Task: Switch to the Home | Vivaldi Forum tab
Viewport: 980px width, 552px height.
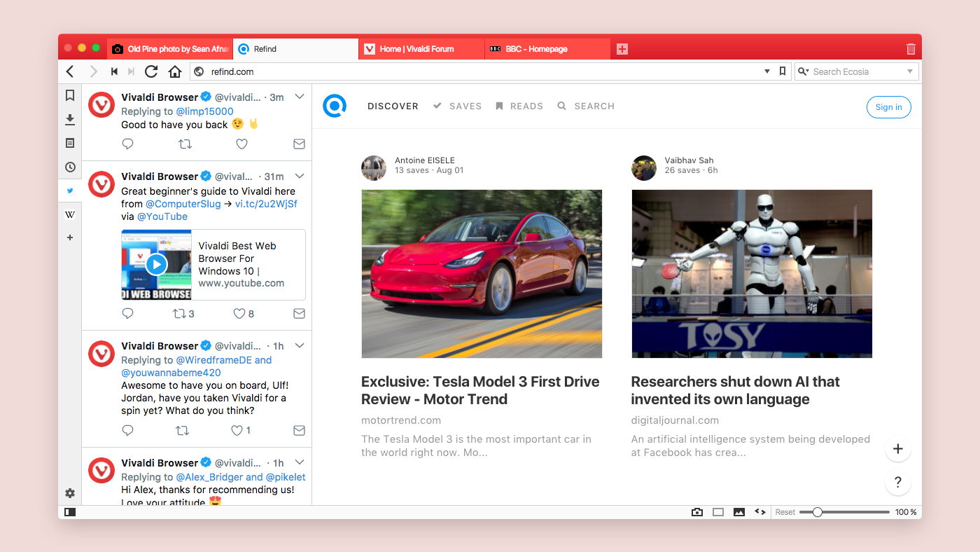Action: pos(421,49)
